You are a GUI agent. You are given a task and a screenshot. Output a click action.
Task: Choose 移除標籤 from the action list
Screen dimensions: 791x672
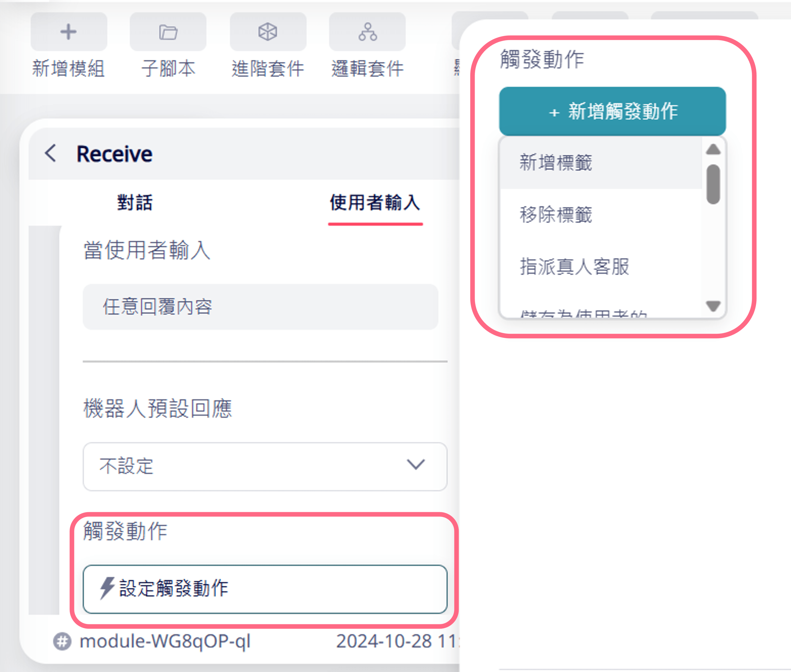click(601, 215)
